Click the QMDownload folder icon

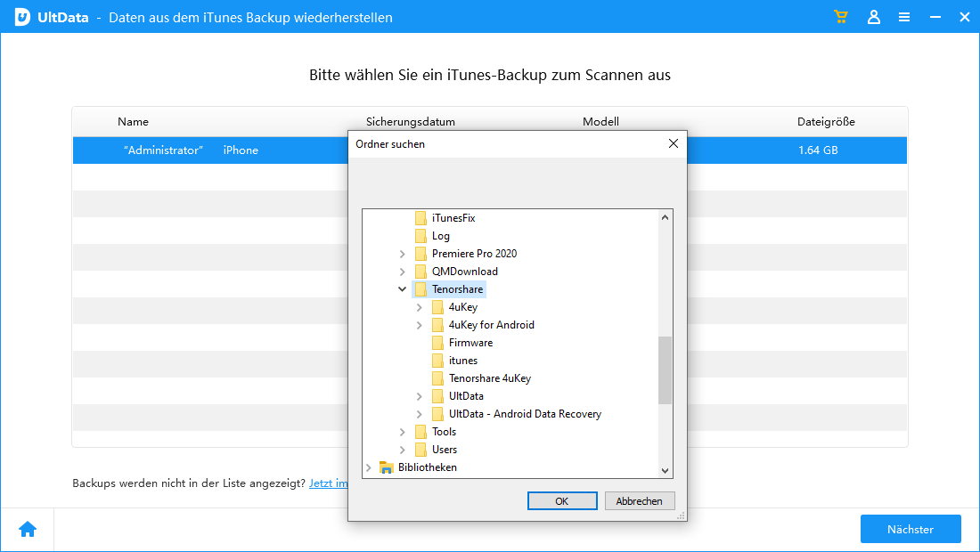tap(421, 272)
